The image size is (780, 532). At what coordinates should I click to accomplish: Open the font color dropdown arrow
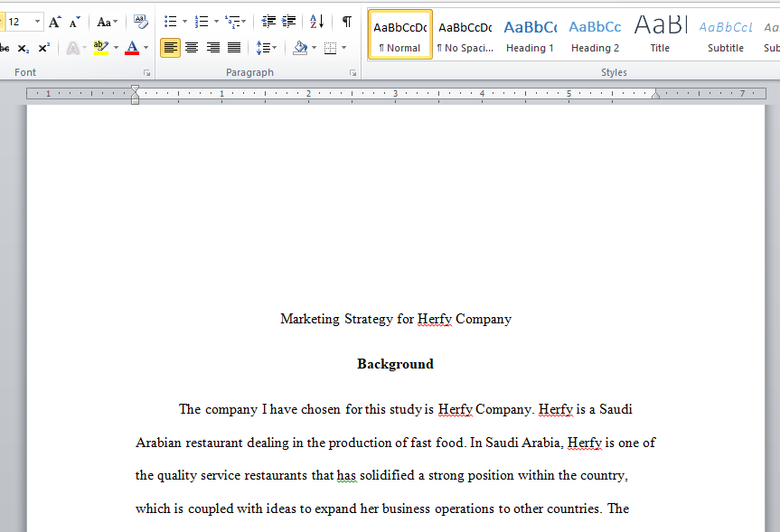[146, 48]
